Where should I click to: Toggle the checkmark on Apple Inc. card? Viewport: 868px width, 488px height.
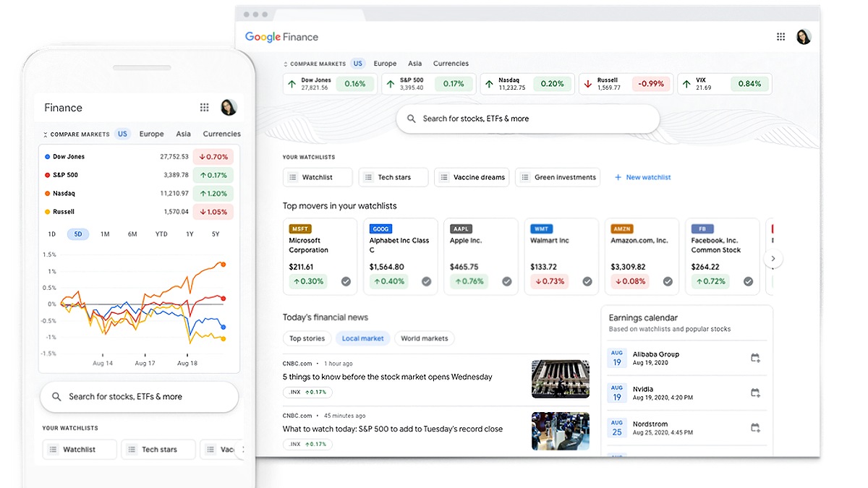tap(507, 281)
